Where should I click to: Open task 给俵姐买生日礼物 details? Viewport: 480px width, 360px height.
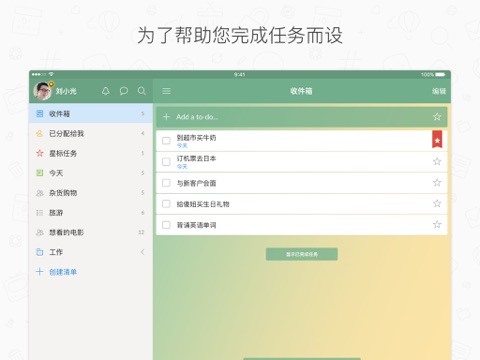pyautogui.click(x=302, y=204)
